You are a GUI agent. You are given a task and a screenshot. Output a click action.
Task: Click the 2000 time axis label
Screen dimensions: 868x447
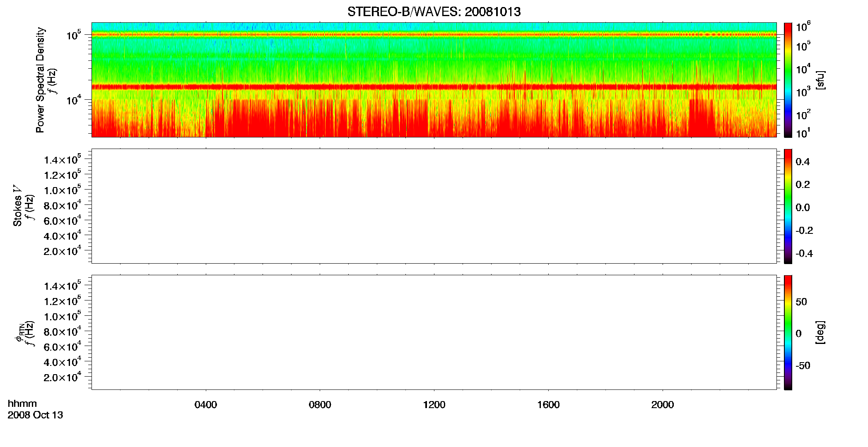click(663, 405)
